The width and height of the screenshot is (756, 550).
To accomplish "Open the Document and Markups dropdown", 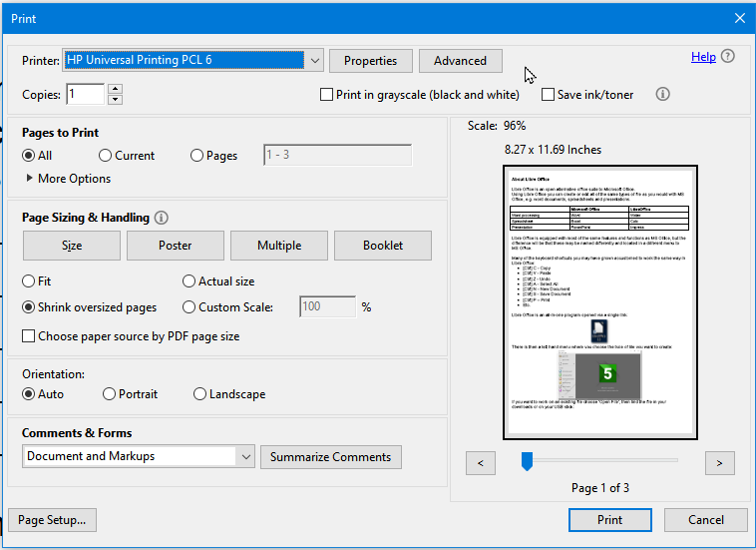I will [x=139, y=456].
